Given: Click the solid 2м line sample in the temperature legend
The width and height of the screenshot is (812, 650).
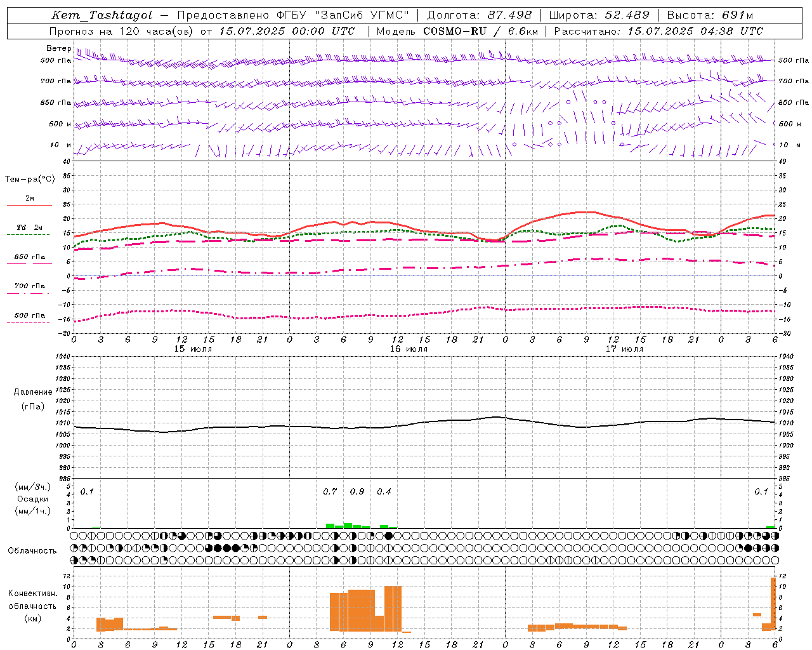Looking at the screenshot, I should click(29, 206).
